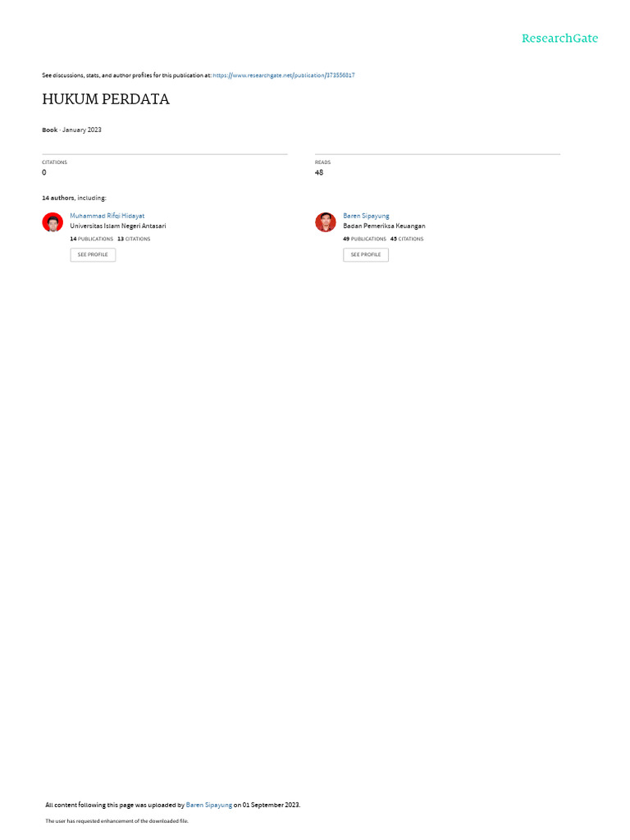630x840 pixels.
Task: Click See Profile under Baren Sipayung
Action: pyautogui.click(x=366, y=255)
